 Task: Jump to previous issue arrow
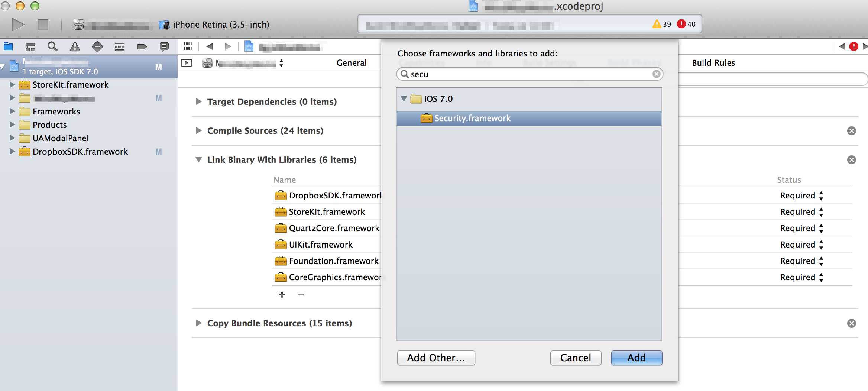tap(842, 46)
